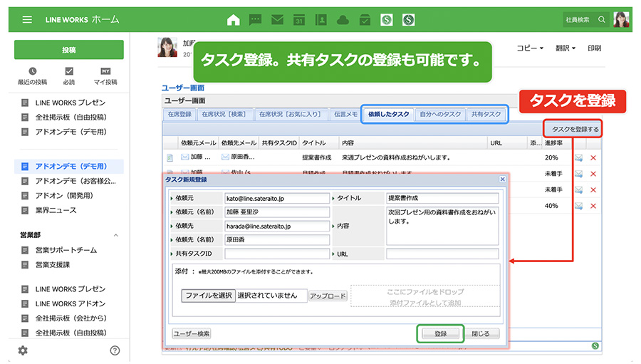The image size is (641, 364).
Task: Open LINE WORKS プレゼン board at top of sidebar
Action: coord(70,103)
